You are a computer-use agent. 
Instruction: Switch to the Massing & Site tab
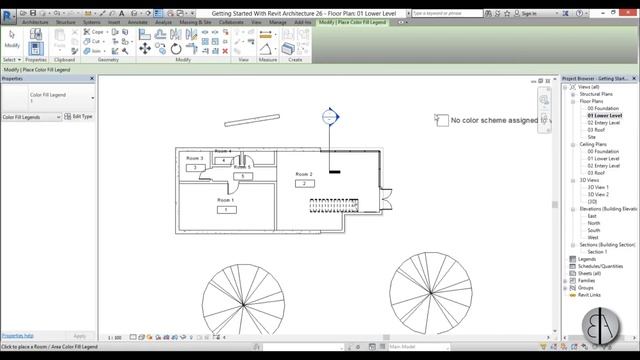195,22
